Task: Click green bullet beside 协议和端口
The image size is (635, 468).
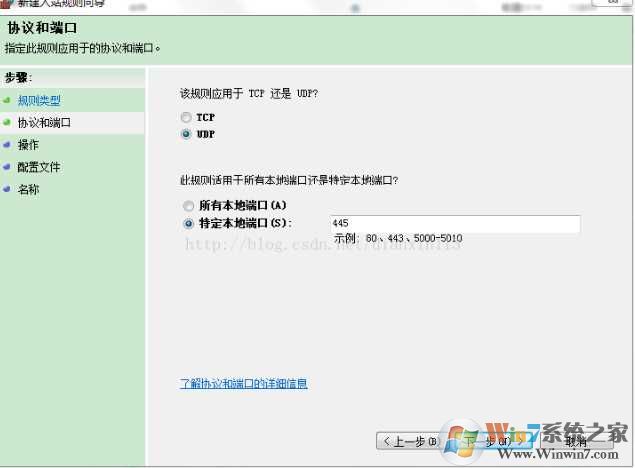Action: click(6, 122)
